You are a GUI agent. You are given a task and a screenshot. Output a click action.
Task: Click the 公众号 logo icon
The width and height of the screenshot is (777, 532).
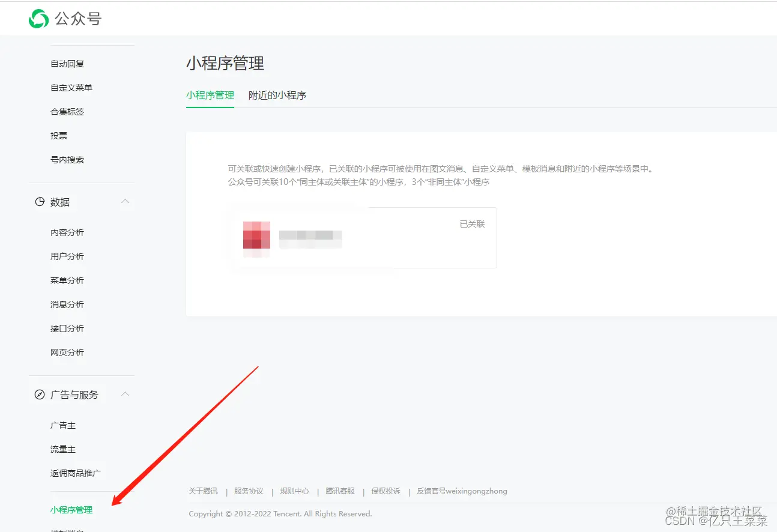point(37,18)
